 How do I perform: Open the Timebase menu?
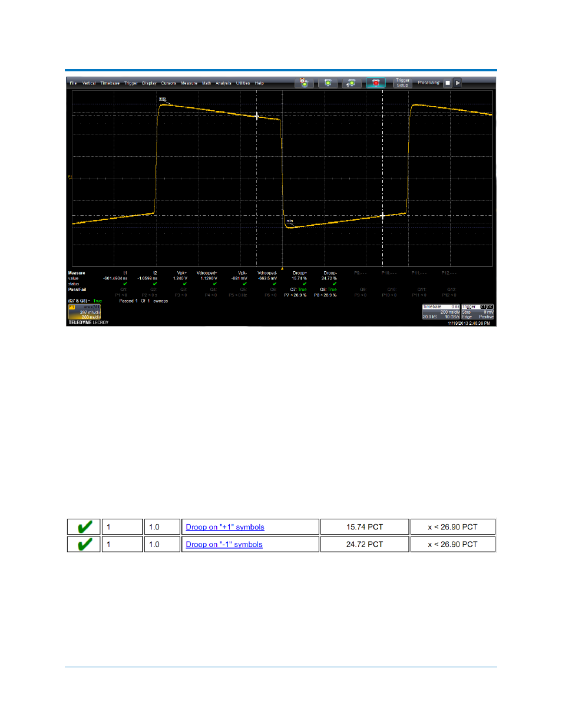110,83
